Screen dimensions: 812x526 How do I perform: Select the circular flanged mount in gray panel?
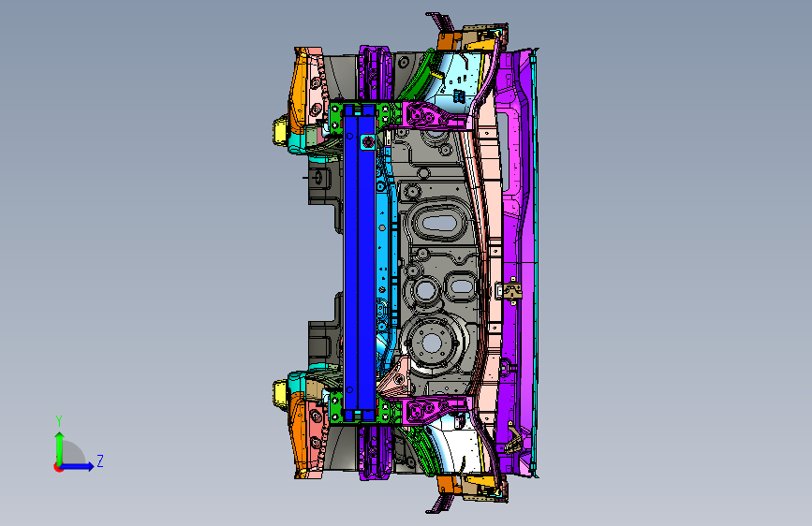[432, 343]
